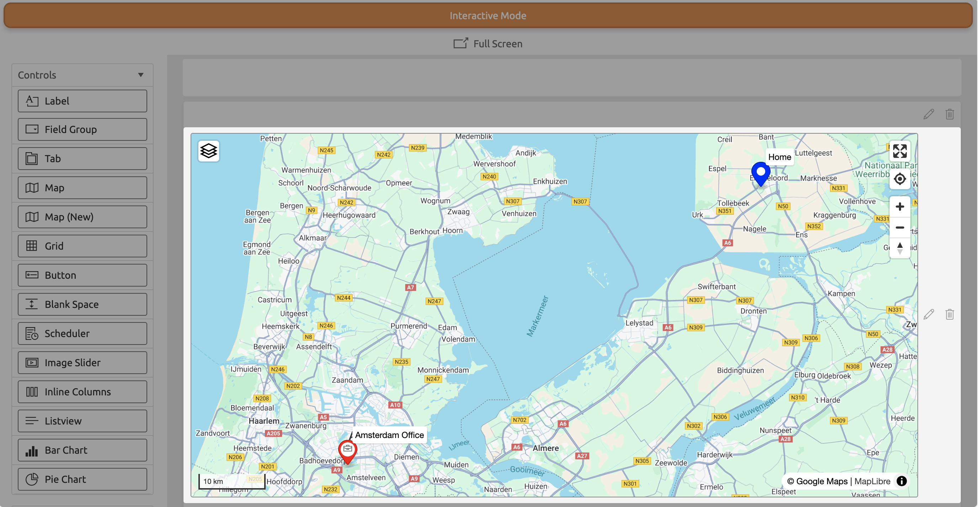Click Harderwijk on the map
980x507 pixels.
click(714, 454)
